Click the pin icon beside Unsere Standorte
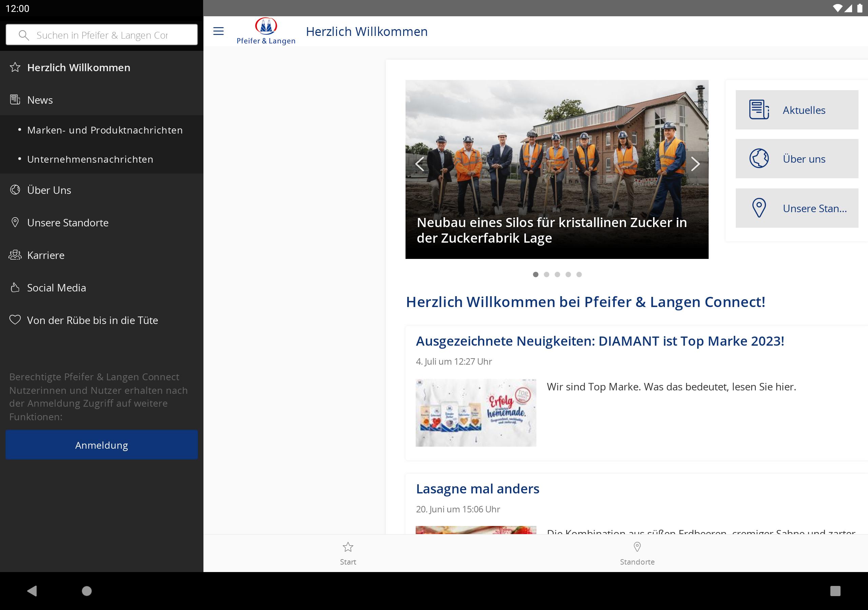The height and width of the screenshot is (610, 868). pos(15,222)
